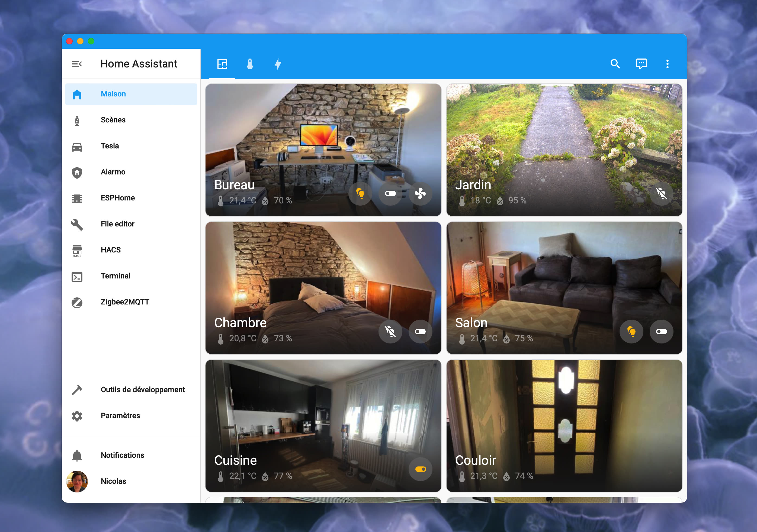
Task: Switch to the energy lightning tab
Action: [x=278, y=64]
